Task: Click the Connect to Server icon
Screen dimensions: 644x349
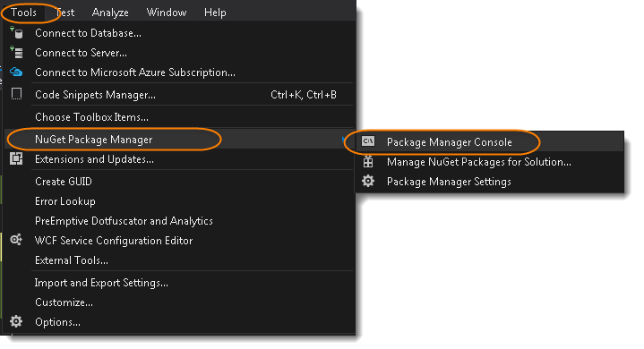Action: [x=16, y=52]
